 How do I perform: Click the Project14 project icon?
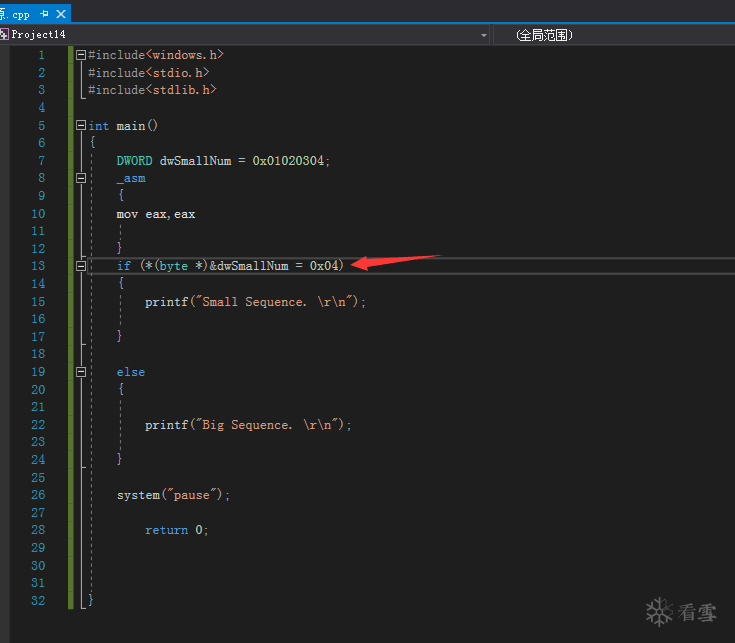4,35
